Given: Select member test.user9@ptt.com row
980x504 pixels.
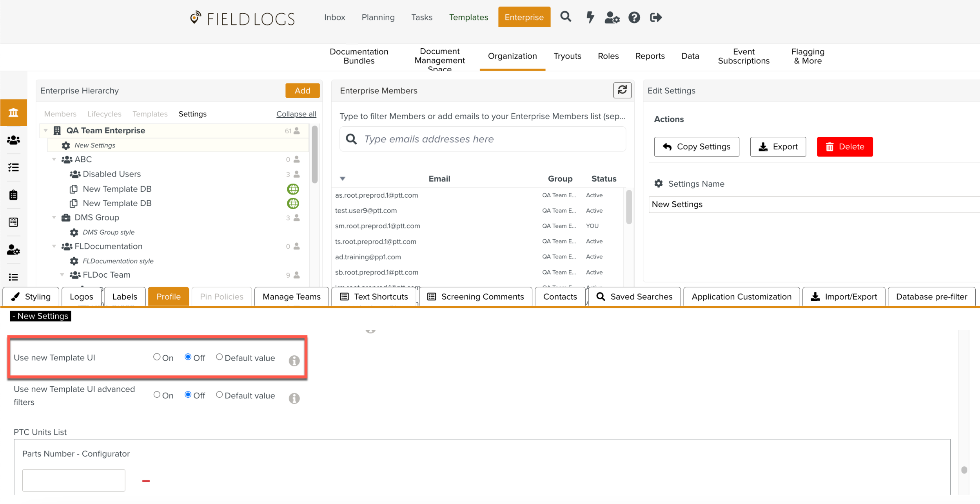Looking at the screenshot, I should 477,211.
